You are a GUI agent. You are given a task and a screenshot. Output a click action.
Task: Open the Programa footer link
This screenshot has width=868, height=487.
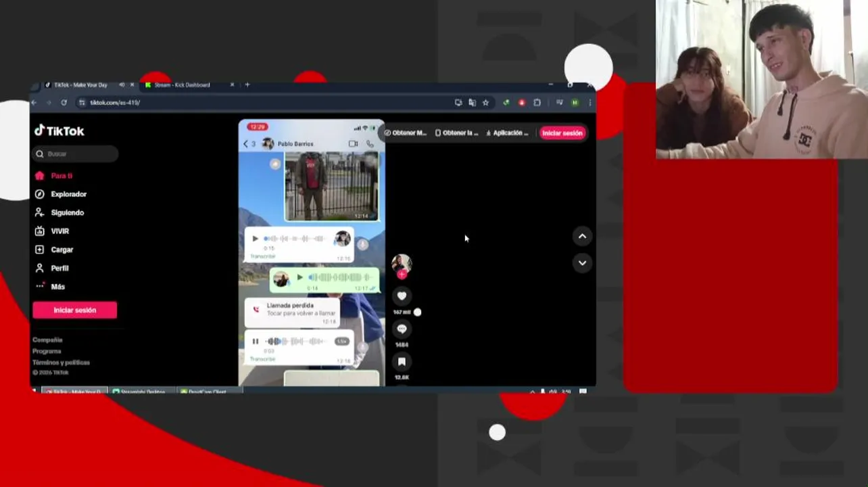tap(47, 351)
